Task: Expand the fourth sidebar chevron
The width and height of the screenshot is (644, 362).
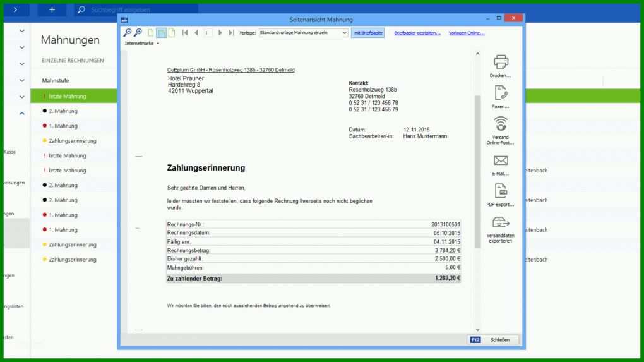Action: pos(21,80)
